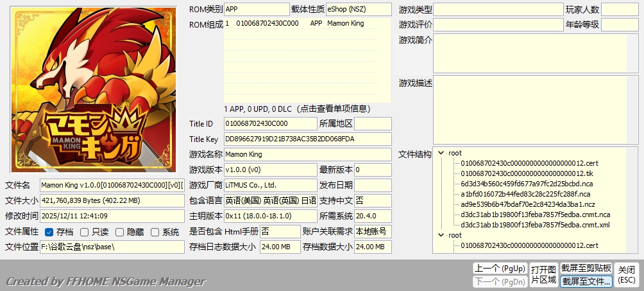The image size is (644, 291).
Task: Click the 游戏类型 genre field
Action: tap(498, 9)
